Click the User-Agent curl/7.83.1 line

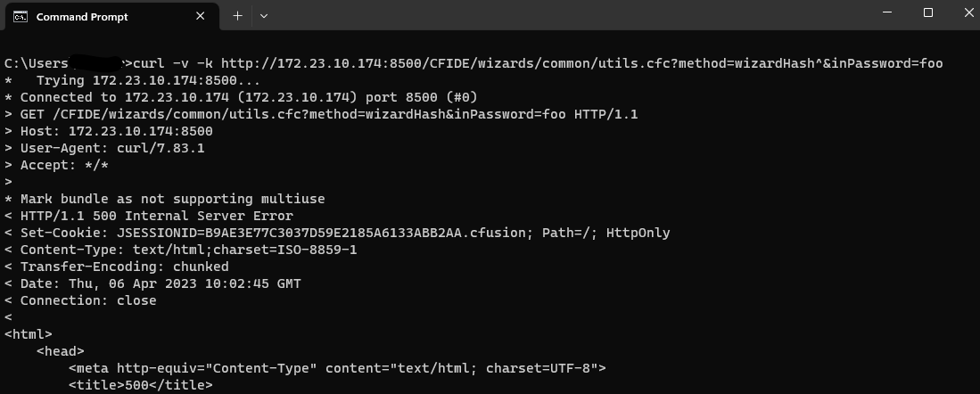click(x=111, y=148)
